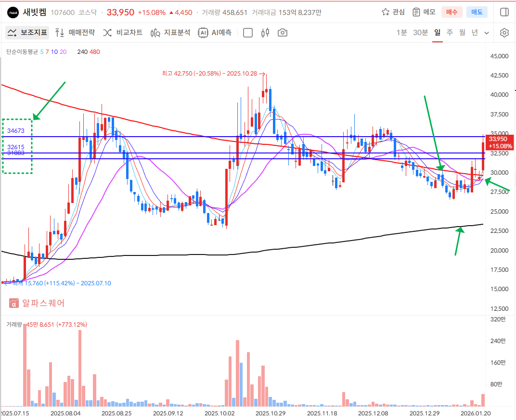Image resolution: width=516 pixels, height=420 pixels.
Task: Click the 알파스퀘어 logo watermark
Action: coord(37,303)
